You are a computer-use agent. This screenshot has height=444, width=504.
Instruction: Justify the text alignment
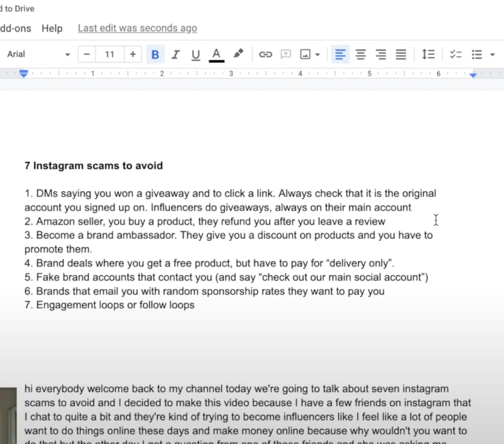click(x=401, y=54)
